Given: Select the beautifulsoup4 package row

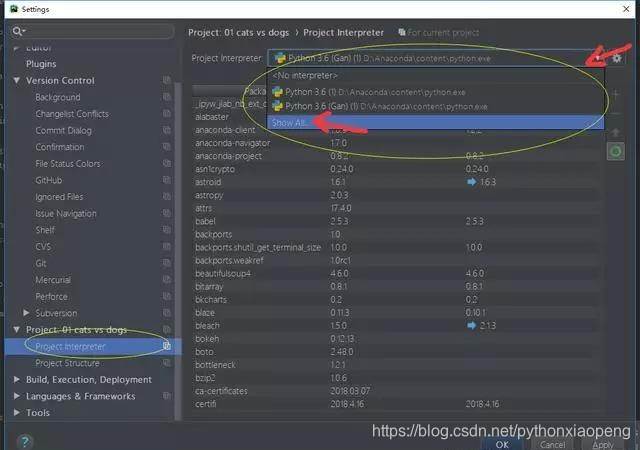Looking at the screenshot, I should pyautogui.click(x=396, y=273).
